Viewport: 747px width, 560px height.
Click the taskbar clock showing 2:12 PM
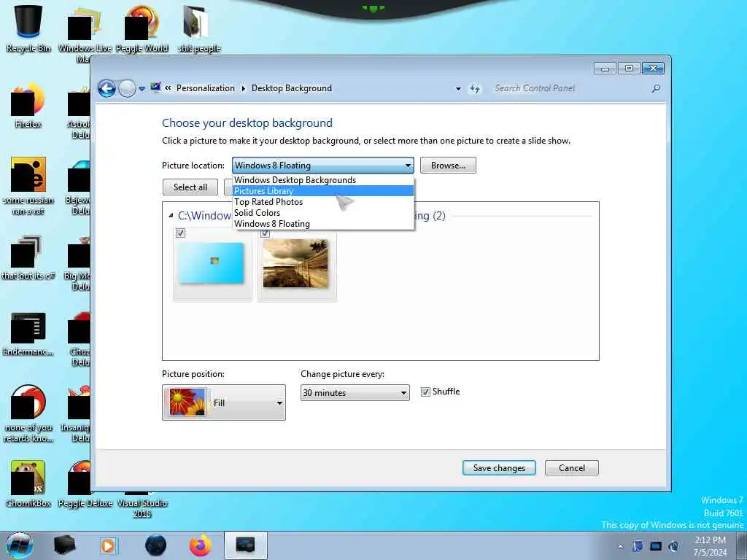710,546
